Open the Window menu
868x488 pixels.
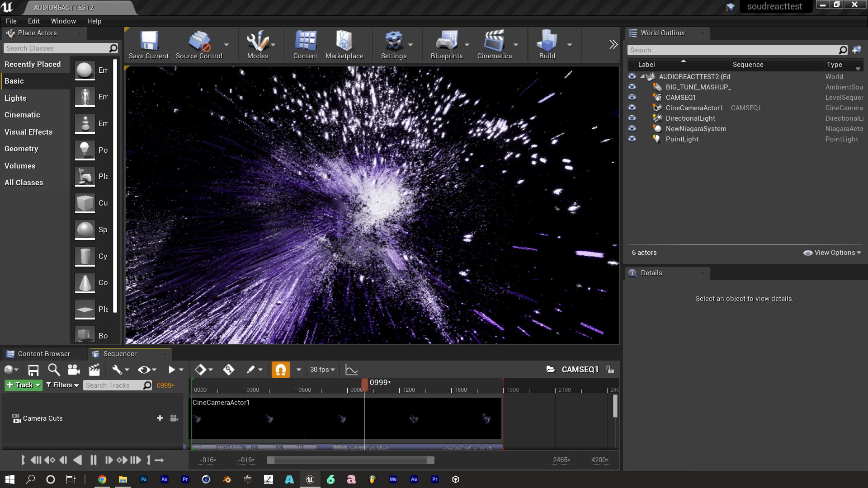coord(63,21)
